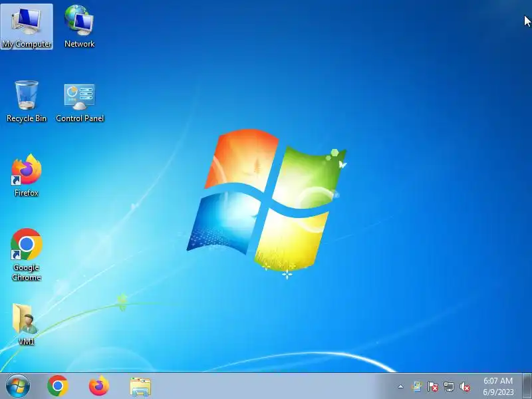The width and height of the screenshot is (532, 399).
Task: Select the VM1 user folder icon
Action: click(x=26, y=325)
